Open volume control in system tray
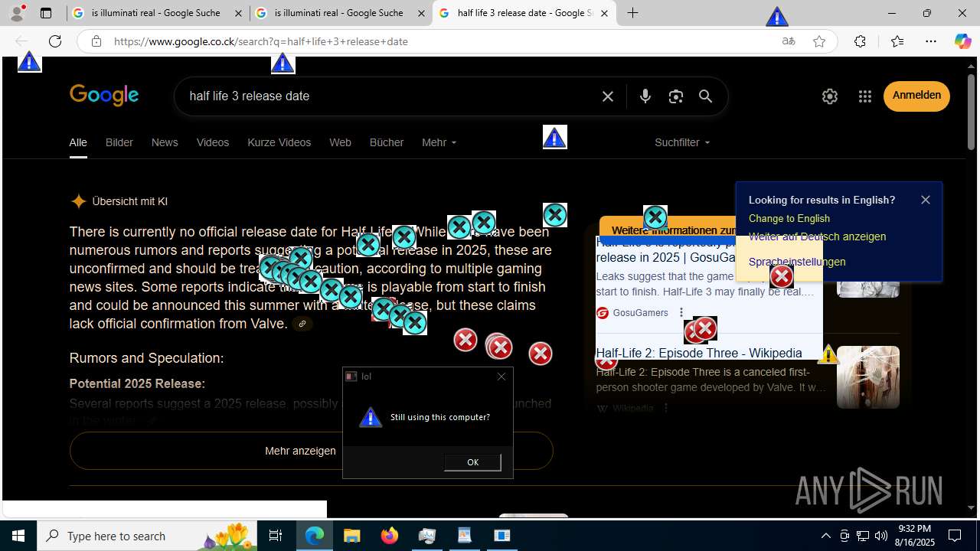Screen dimensions: 980x551 pyautogui.click(x=880, y=536)
